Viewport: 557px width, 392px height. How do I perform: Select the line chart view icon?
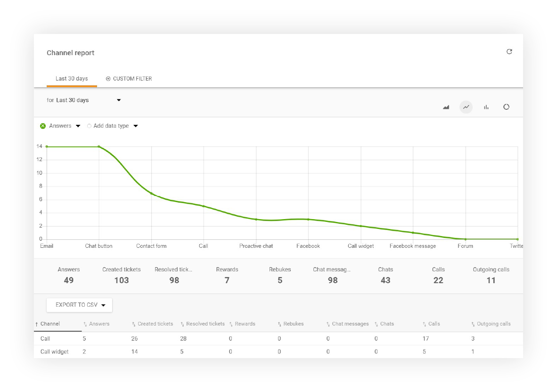[466, 107]
